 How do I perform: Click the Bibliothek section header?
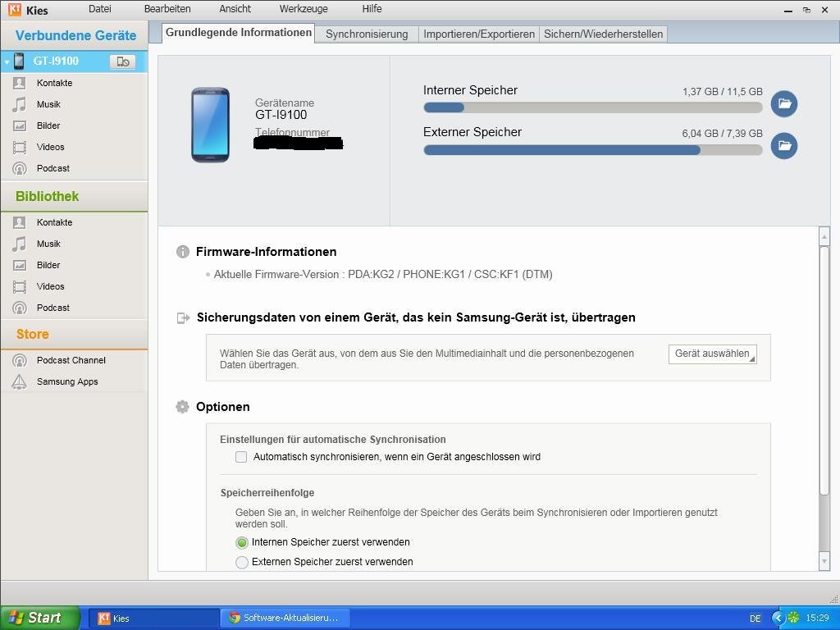click(74, 196)
